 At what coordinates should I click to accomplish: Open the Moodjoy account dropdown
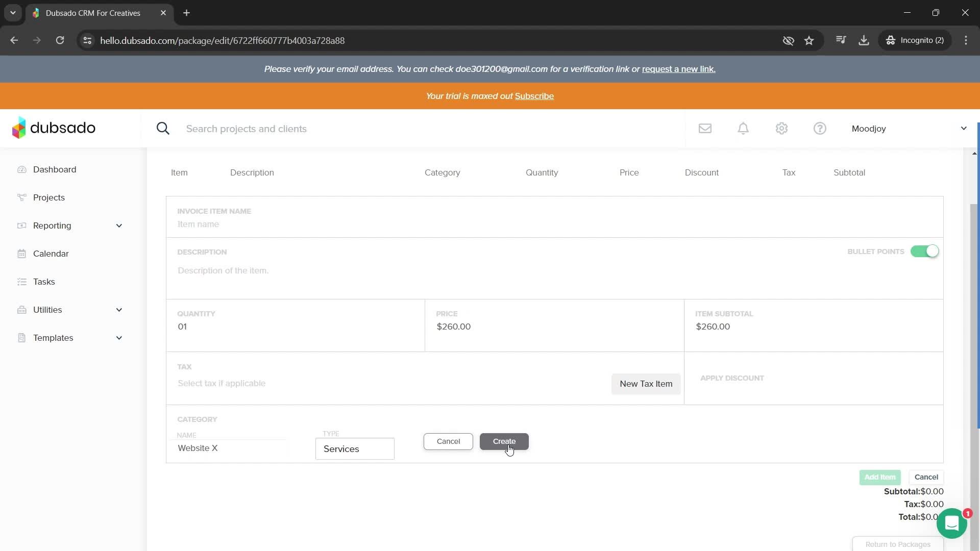pyautogui.click(x=909, y=129)
